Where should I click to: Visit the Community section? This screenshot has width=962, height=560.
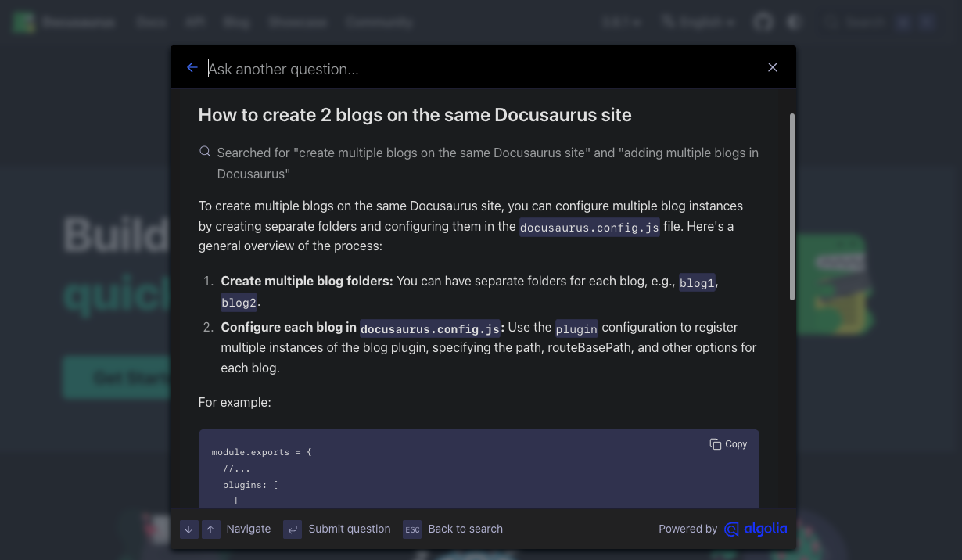pos(379,22)
